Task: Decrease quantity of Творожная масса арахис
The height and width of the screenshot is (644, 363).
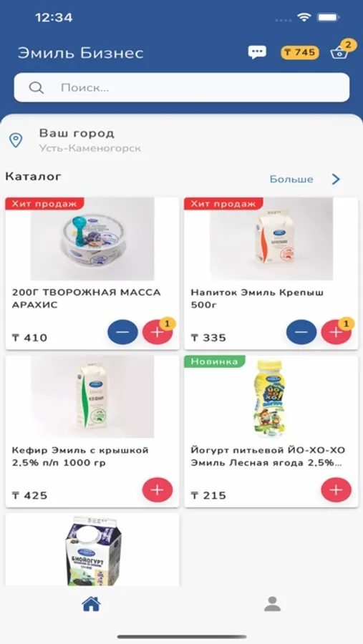Action: [123, 332]
